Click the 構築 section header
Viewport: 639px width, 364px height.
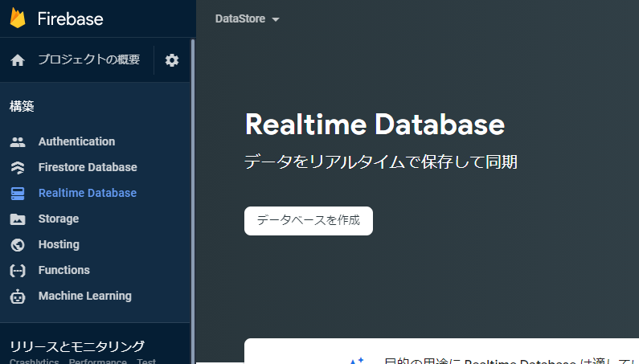[x=22, y=106]
